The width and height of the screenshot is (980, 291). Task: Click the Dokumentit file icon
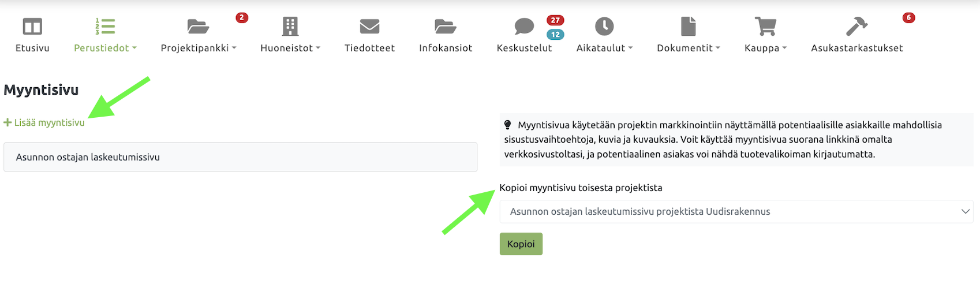tap(688, 27)
